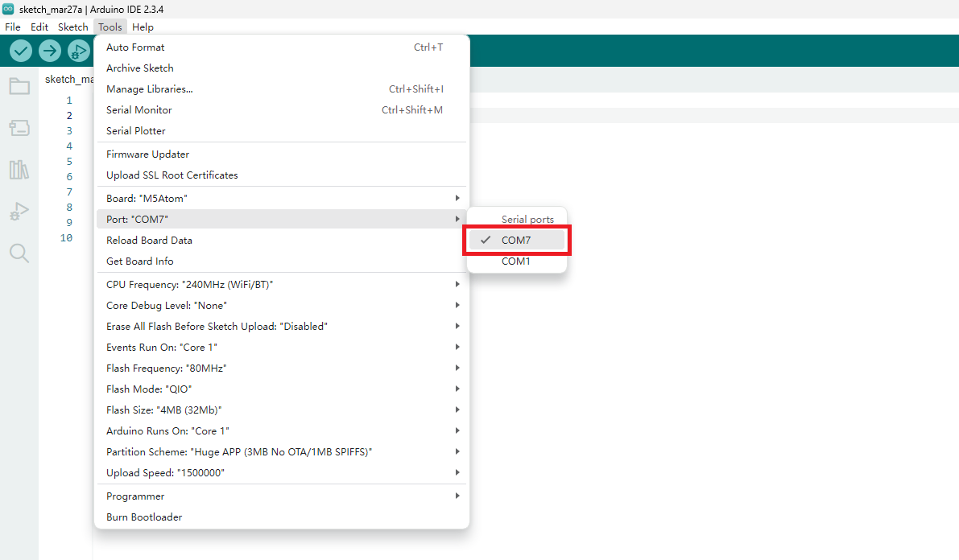Select COM1 serial port

point(516,261)
